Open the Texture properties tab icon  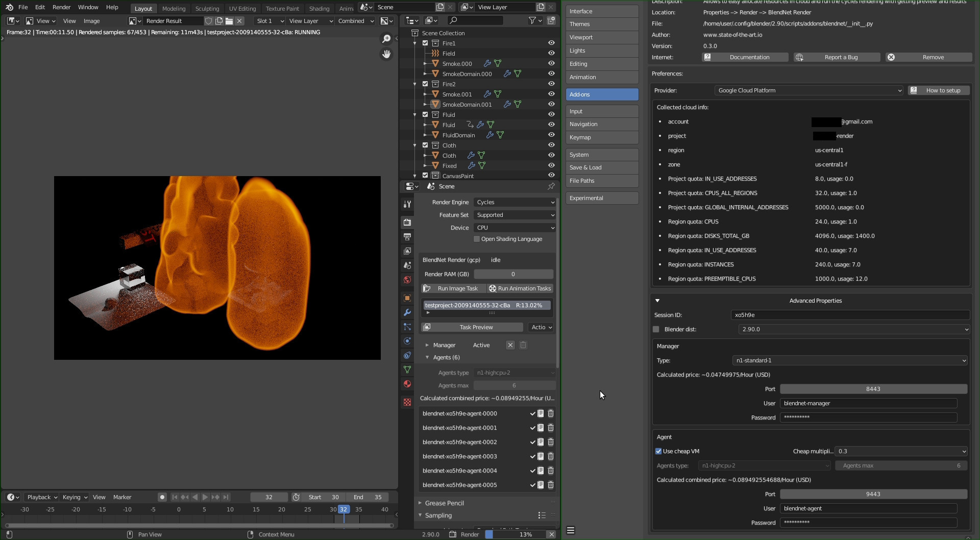tap(407, 402)
